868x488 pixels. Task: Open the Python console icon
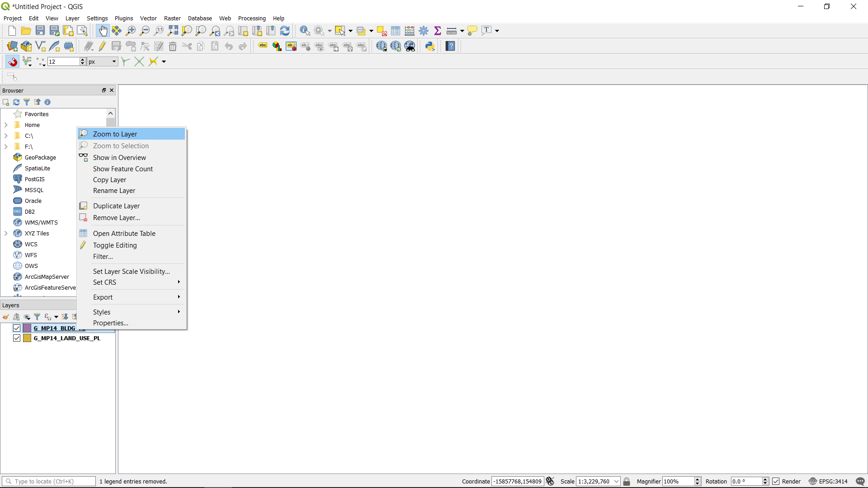point(430,46)
